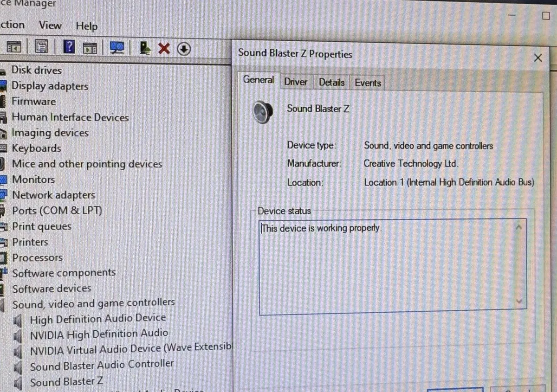The image size is (557, 392).
Task: Click the 'Sound, video and game controllers' Device type value
Action: 428,146
